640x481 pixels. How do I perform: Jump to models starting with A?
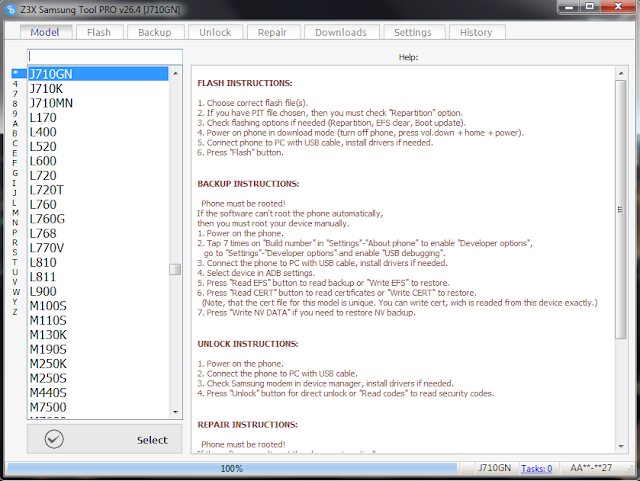[15, 123]
